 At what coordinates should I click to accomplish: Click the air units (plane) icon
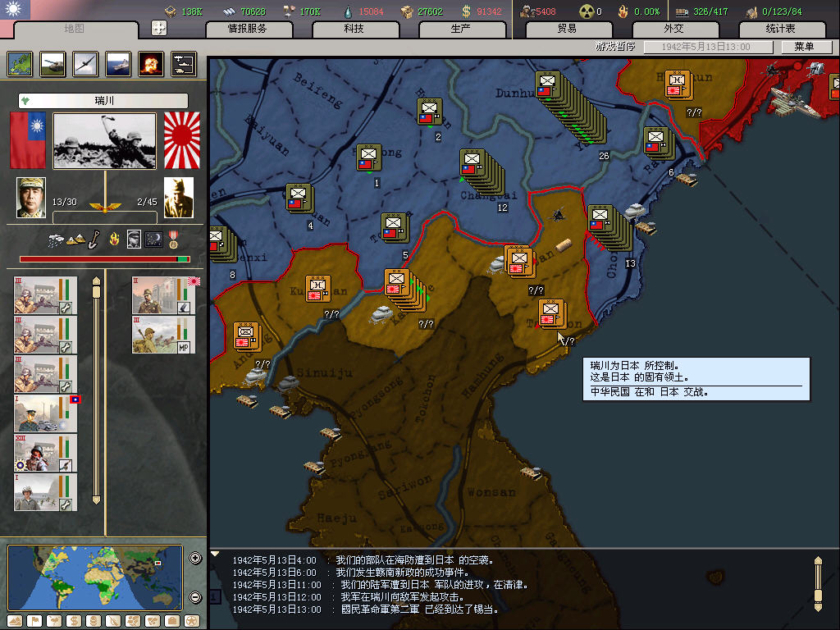coord(86,63)
